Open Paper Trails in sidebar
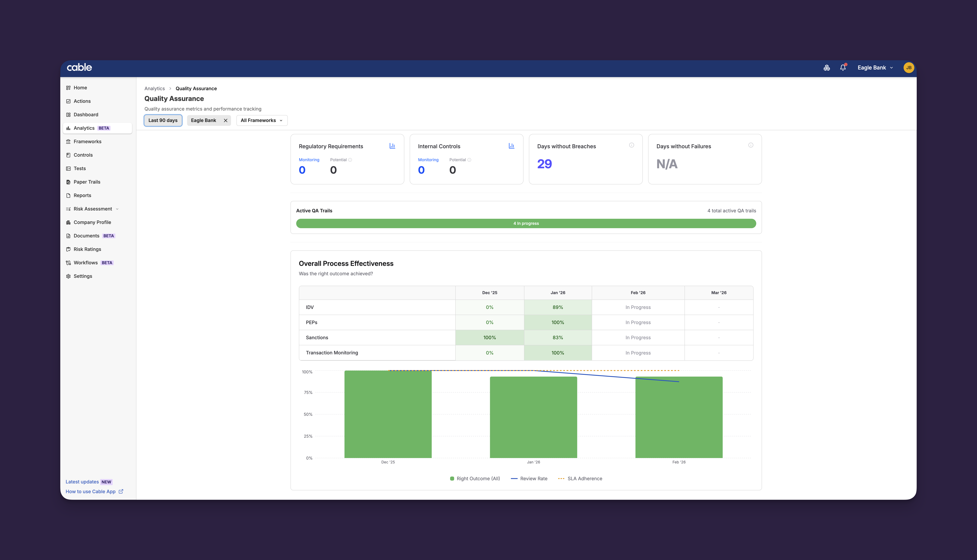977x560 pixels. click(97, 182)
